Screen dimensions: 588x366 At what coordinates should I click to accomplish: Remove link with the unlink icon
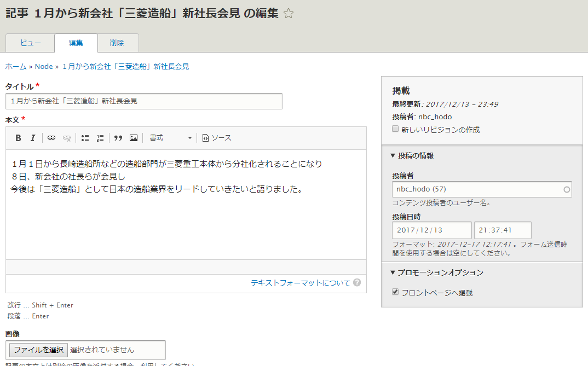(x=67, y=138)
